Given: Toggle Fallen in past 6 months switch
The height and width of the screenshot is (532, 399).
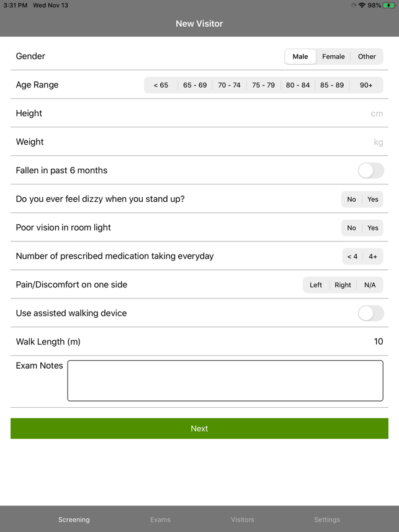Looking at the screenshot, I should [x=371, y=170].
